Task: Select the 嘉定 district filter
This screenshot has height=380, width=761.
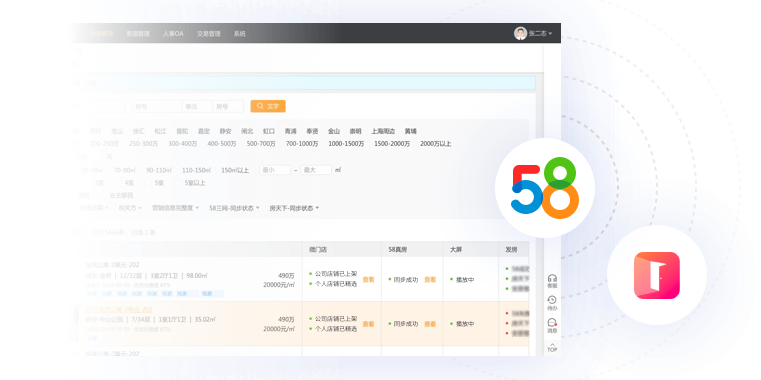Action: (204, 131)
